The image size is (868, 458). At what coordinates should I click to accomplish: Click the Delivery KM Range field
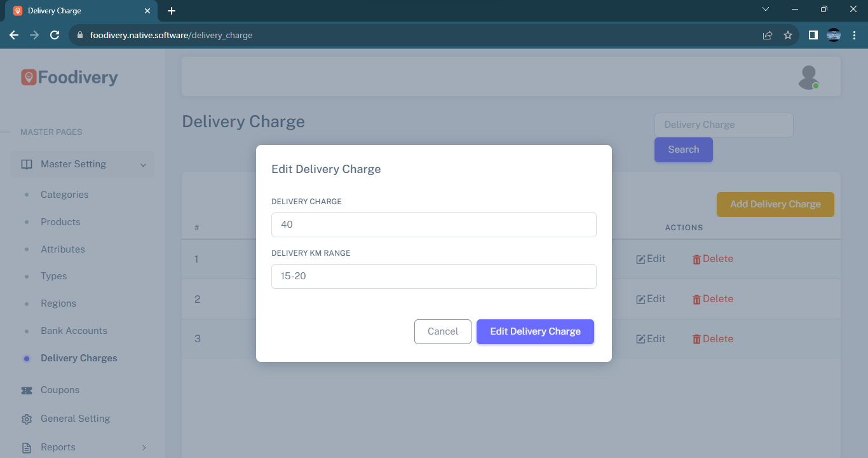tap(434, 276)
